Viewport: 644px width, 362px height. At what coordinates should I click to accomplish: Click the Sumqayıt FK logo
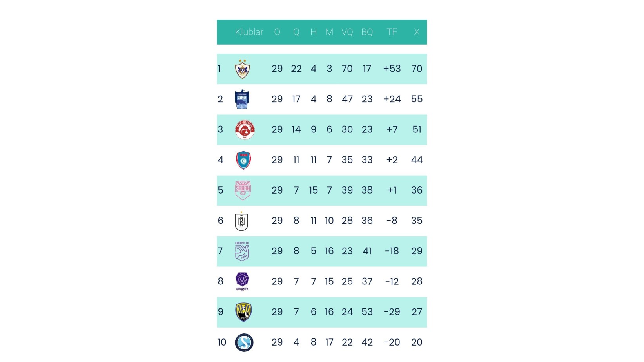pyautogui.click(x=242, y=251)
